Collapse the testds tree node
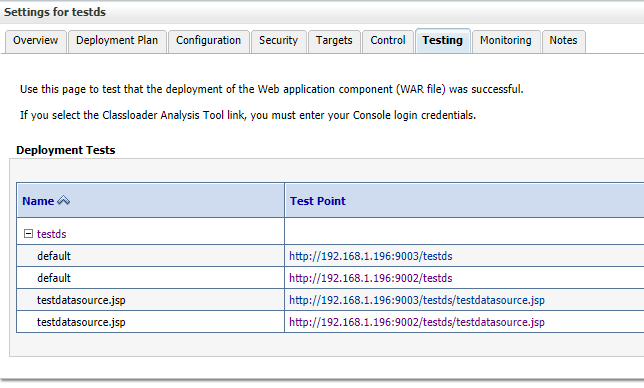 coord(28,234)
